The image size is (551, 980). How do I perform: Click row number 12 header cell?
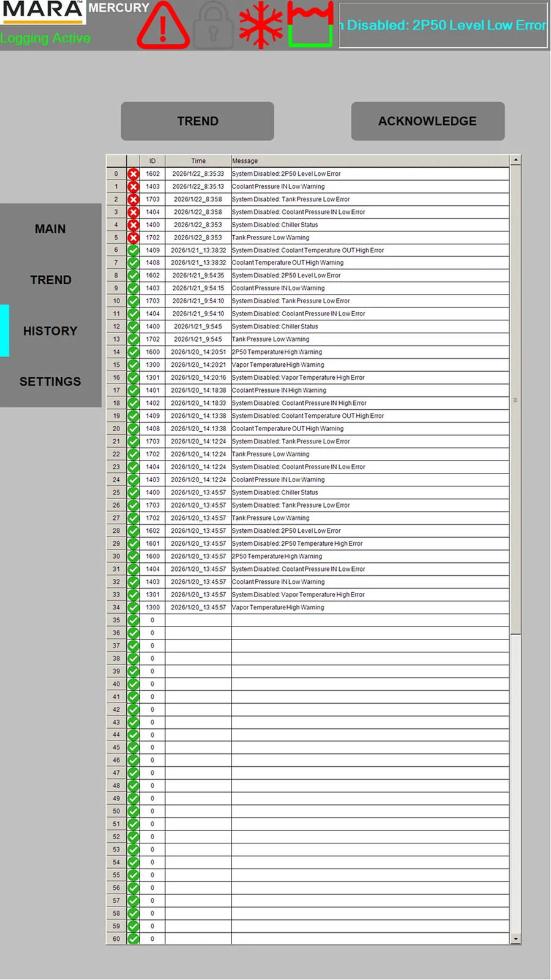(x=116, y=326)
